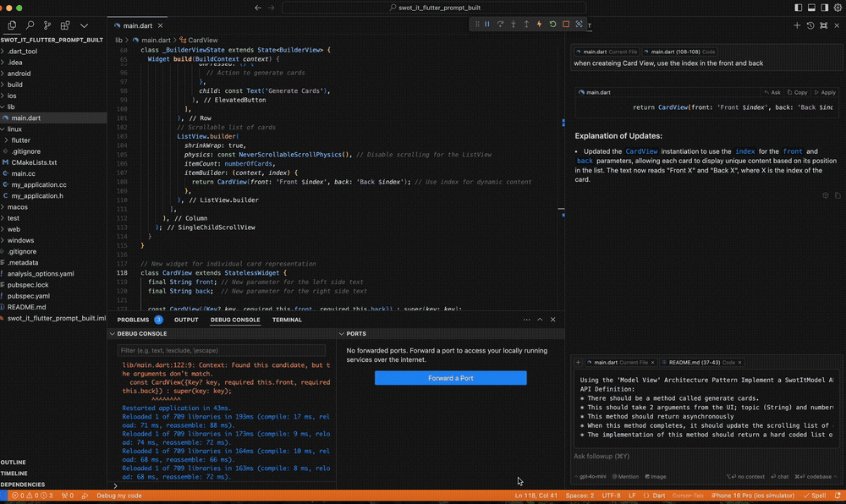Open chat panel in editor icon

(x=824, y=25)
